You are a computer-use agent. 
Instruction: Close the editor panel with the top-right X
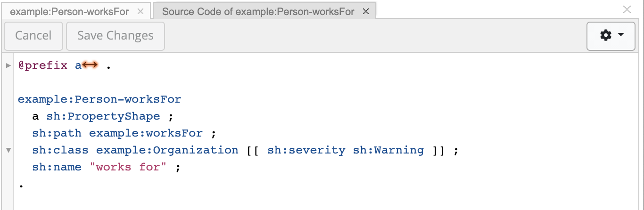pyautogui.click(x=627, y=9)
